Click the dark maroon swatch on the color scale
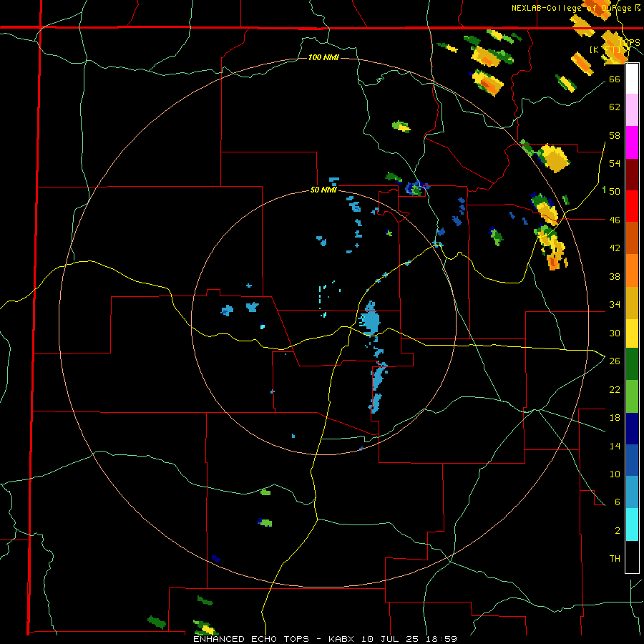 (632, 174)
